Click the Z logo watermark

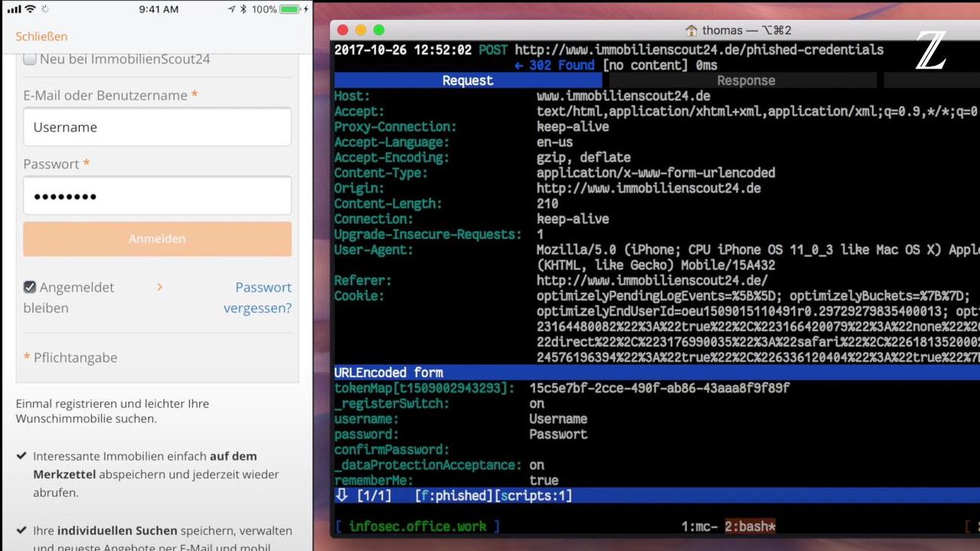[930, 51]
